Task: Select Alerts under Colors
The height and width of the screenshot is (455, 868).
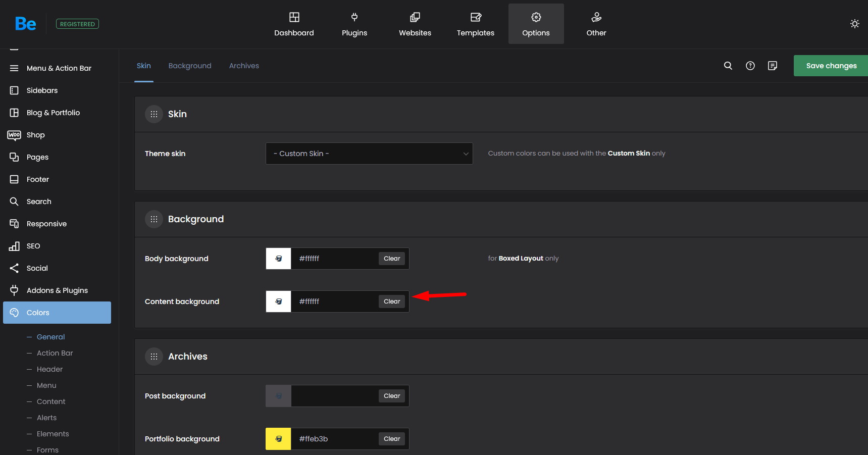Action: point(46,418)
